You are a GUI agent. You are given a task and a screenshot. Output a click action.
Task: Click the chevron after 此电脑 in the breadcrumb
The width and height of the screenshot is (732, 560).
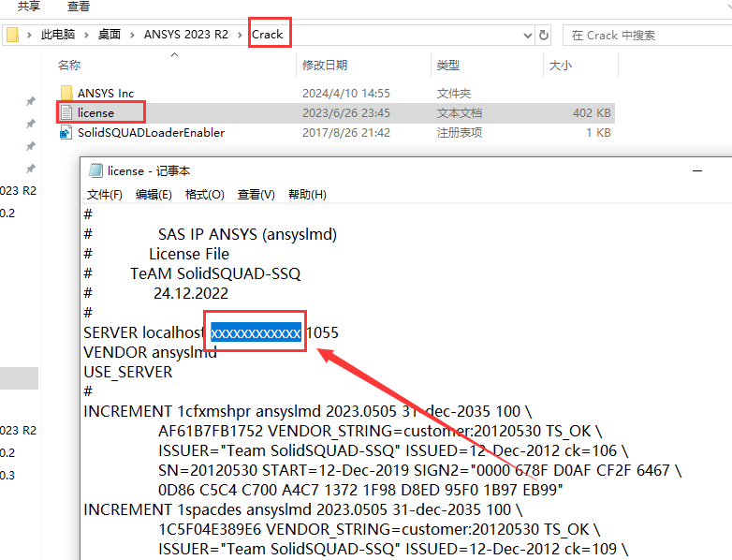coord(86,35)
